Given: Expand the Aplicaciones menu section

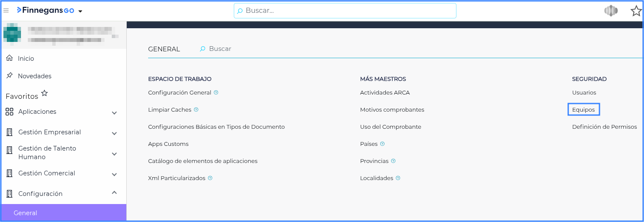Looking at the screenshot, I should pyautogui.click(x=114, y=113).
